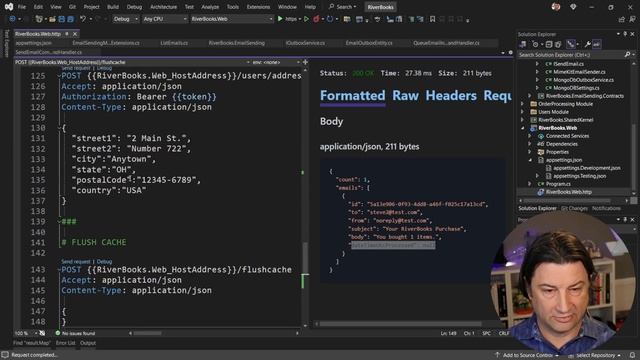Click in the Search Solution Explorer field
Image resolution: width=640 pixels, height=360 pixels.
[571, 54]
